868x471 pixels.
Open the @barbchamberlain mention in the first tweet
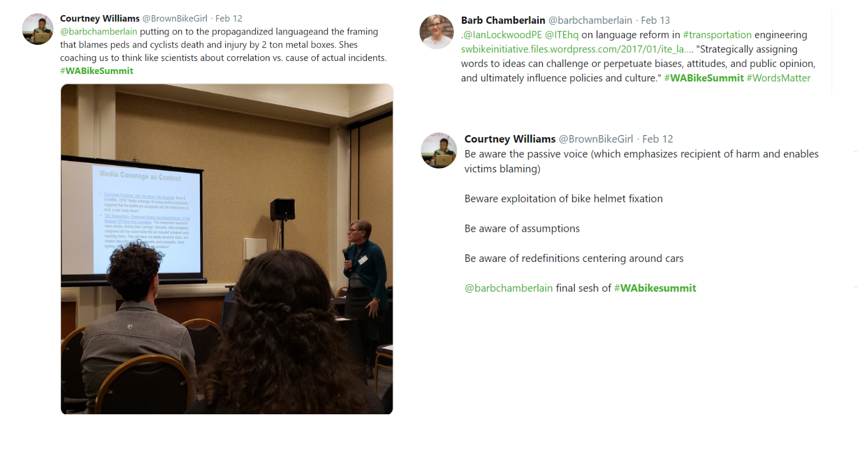point(99,31)
